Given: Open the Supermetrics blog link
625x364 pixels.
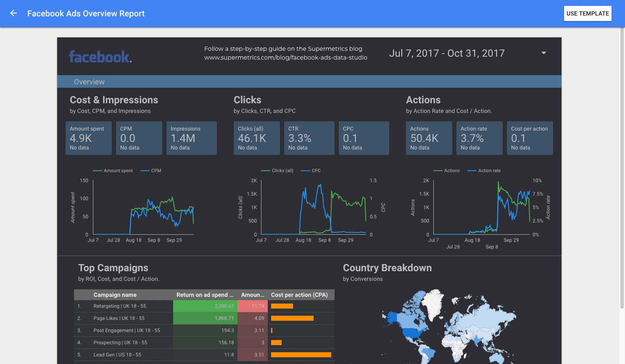Looking at the screenshot, I should point(286,58).
